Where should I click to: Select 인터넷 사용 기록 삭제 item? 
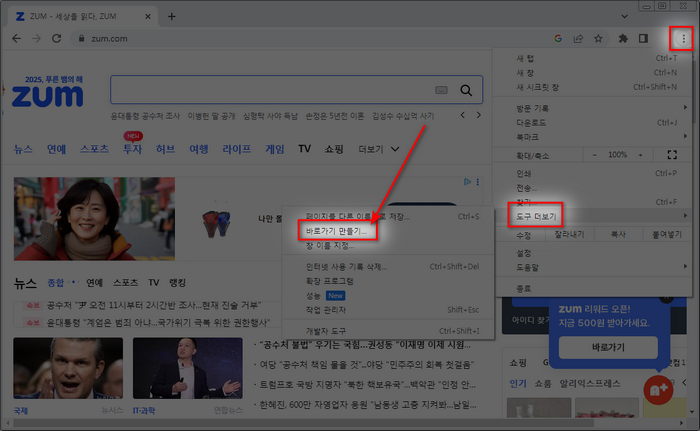click(388, 267)
